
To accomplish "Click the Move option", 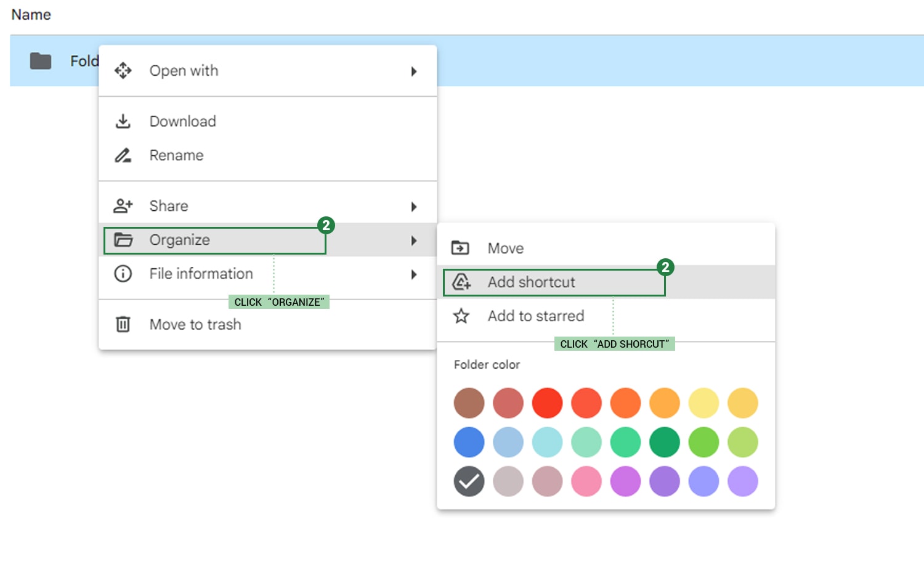I will click(x=505, y=247).
